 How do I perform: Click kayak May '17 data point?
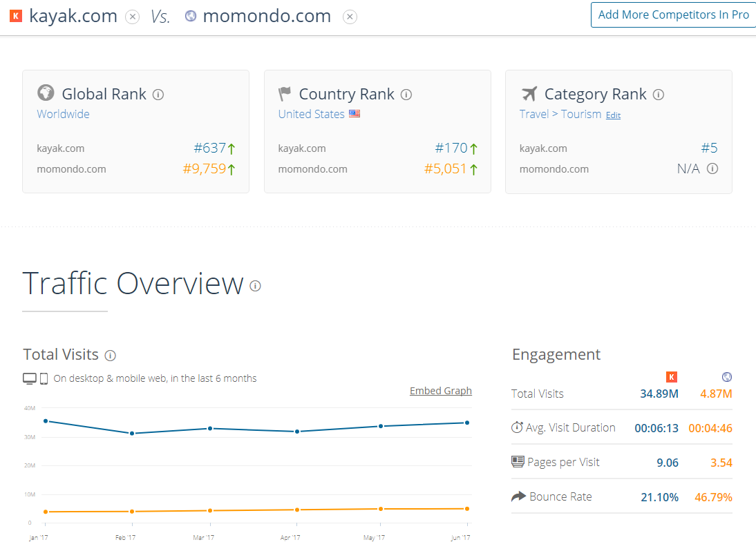381,426
